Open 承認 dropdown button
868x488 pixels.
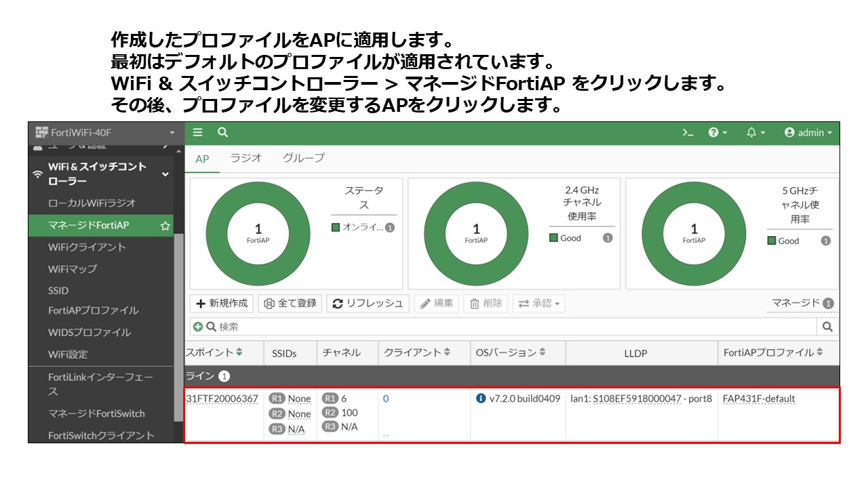(x=538, y=303)
